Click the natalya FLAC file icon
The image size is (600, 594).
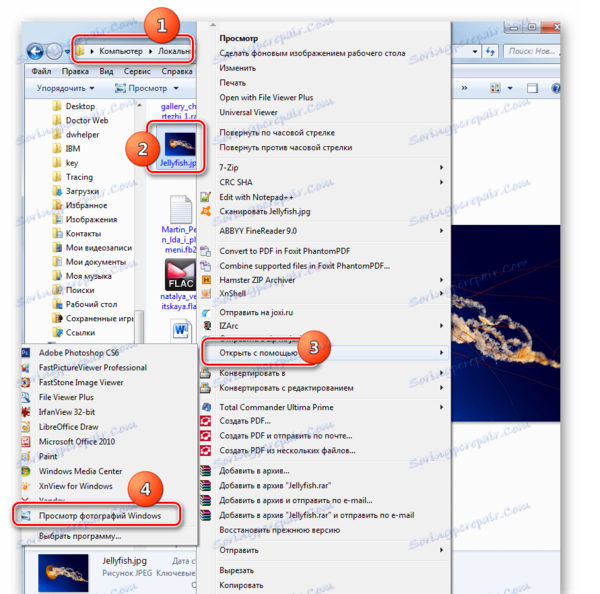(180, 275)
